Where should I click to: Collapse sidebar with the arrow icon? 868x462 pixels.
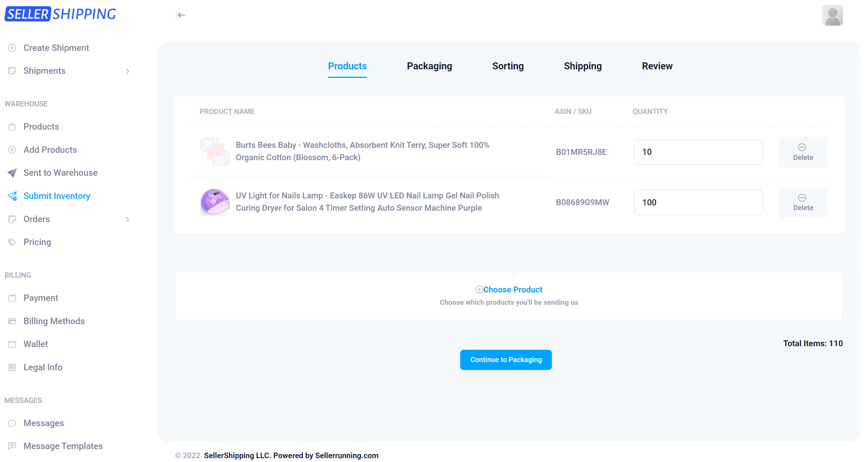pos(181,15)
